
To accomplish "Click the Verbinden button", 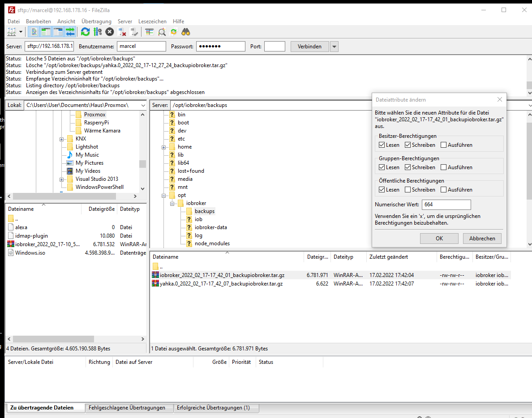I will click(309, 47).
